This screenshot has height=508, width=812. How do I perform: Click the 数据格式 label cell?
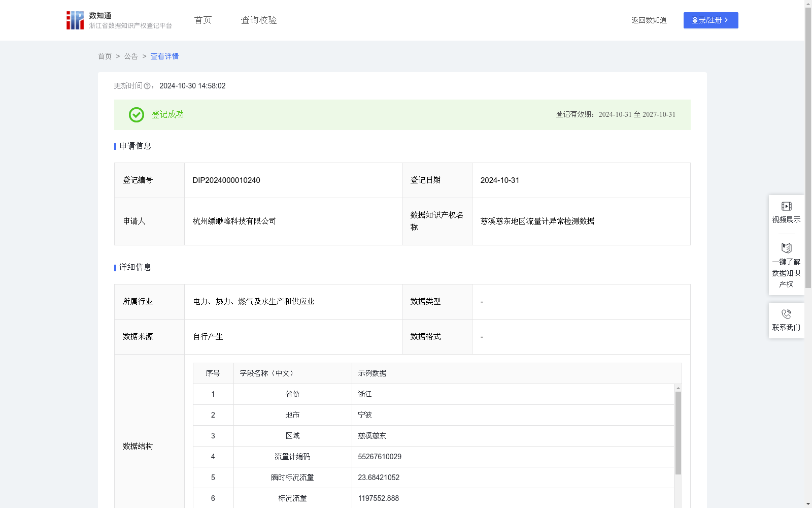pos(437,337)
